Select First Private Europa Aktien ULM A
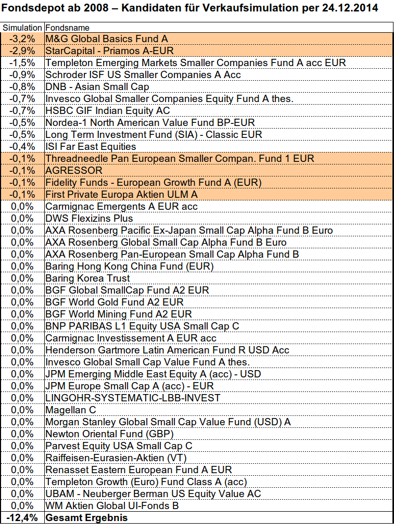 tap(121, 195)
